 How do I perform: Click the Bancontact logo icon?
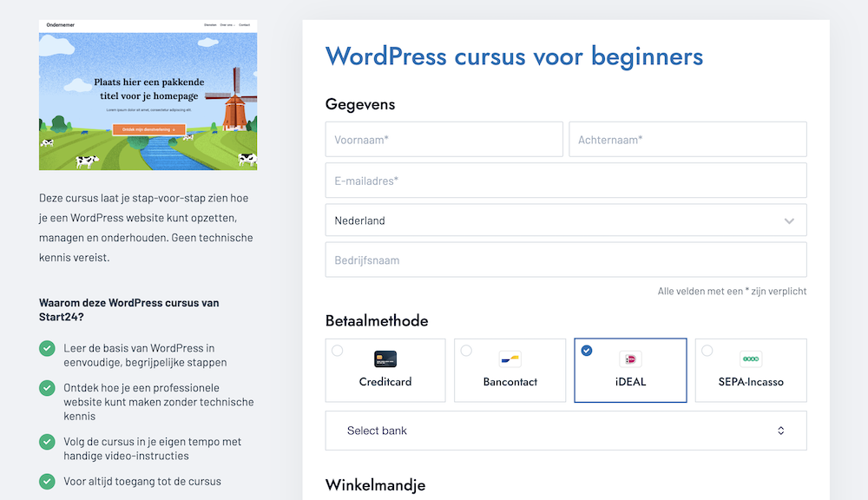tap(510, 359)
